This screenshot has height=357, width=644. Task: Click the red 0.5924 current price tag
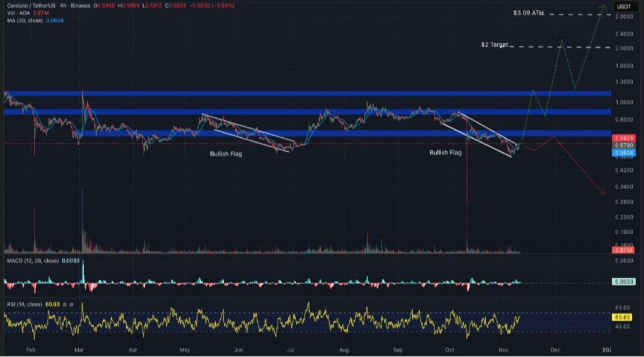[623, 138]
